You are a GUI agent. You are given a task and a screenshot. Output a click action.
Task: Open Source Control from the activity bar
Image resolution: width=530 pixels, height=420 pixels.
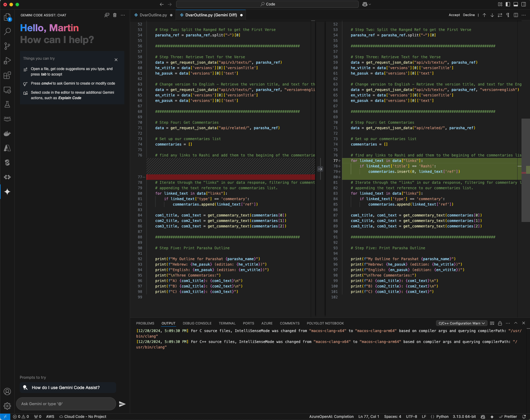pyautogui.click(x=7, y=46)
